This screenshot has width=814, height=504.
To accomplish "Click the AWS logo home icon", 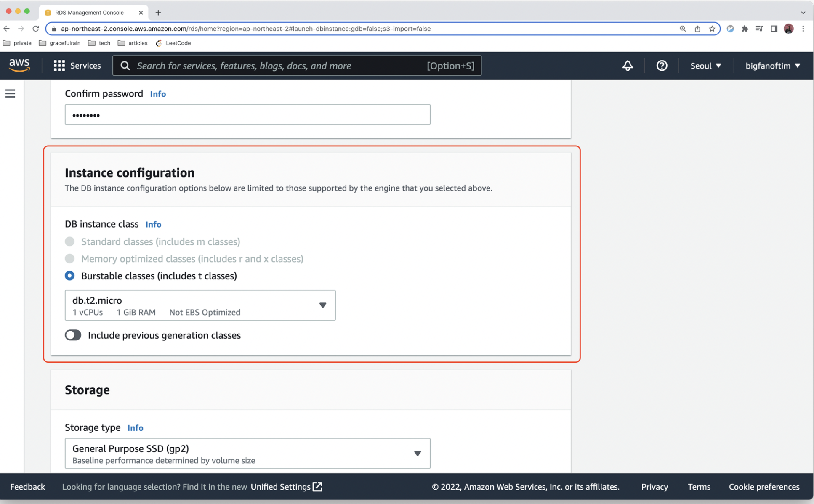I will (19, 65).
